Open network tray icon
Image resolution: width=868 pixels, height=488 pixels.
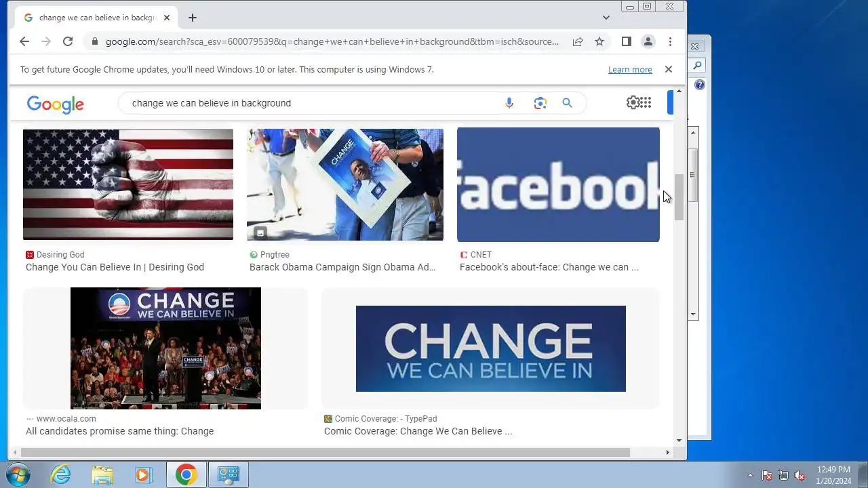pyautogui.click(x=783, y=475)
